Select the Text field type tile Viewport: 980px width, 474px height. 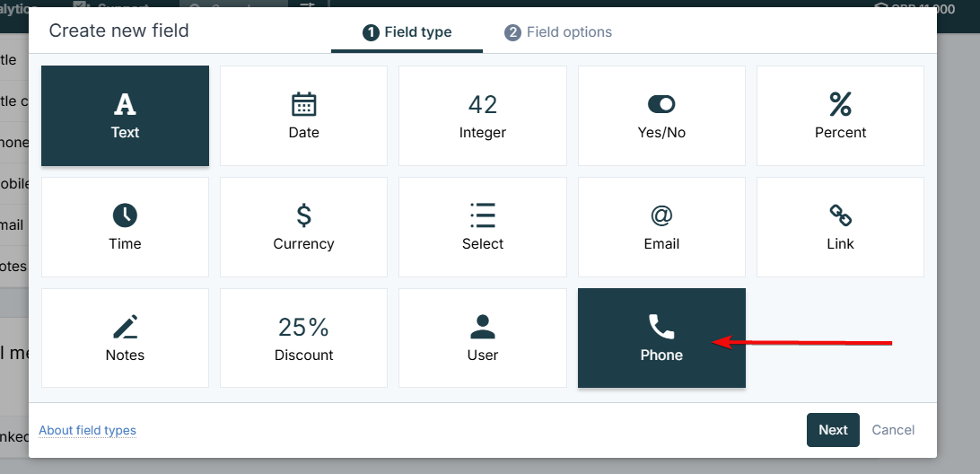point(125,116)
